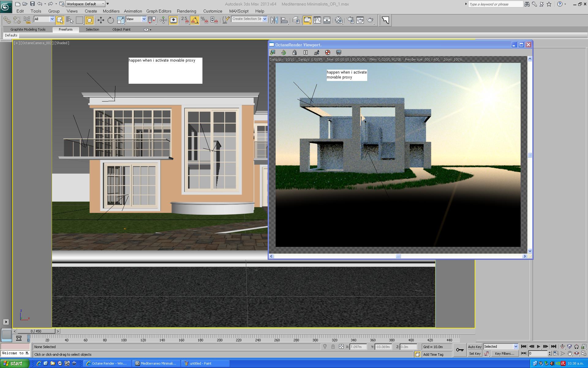
Task: Switch to the Object Paint tab
Action: tap(121, 29)
